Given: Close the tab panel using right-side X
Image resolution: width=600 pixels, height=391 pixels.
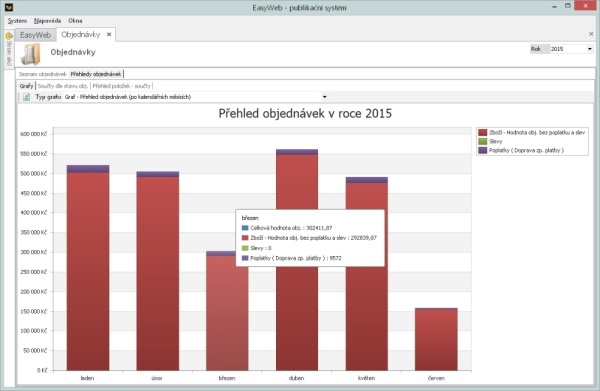Looking at the screenshot, I should tap(591, 34).
